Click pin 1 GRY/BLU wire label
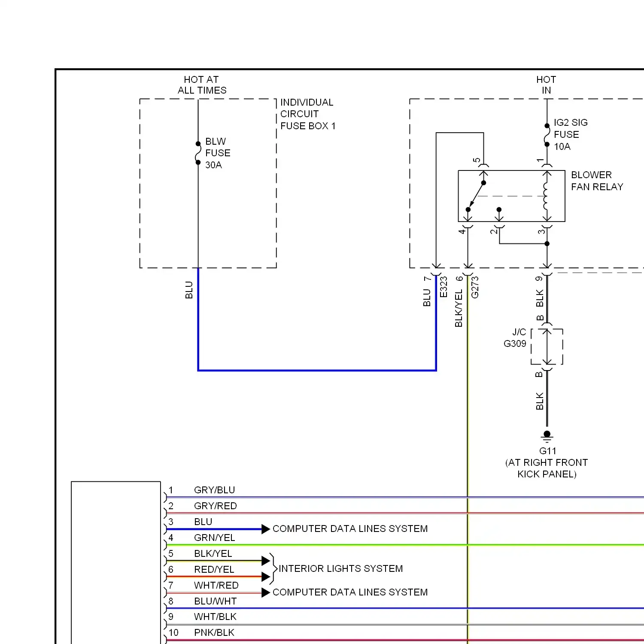Viewport: 644px width, 644px height. 214,490
